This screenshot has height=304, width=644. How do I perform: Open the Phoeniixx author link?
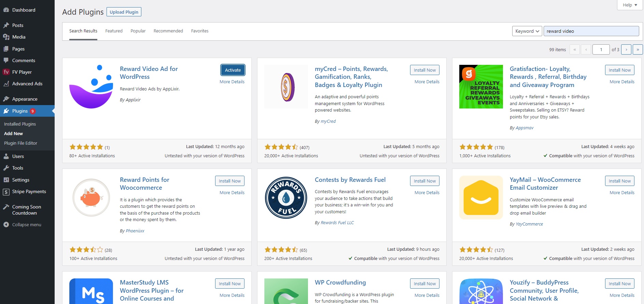[135, 231]
